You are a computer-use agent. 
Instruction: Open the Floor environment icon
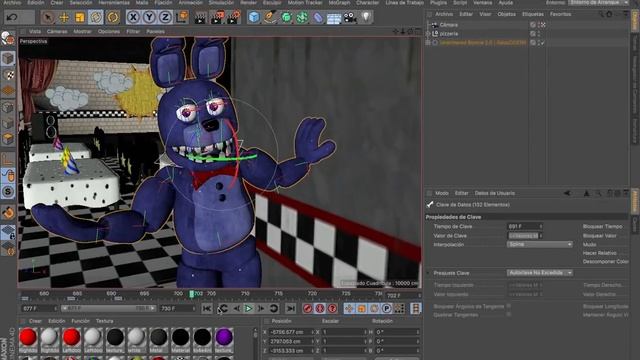point(334,18)
